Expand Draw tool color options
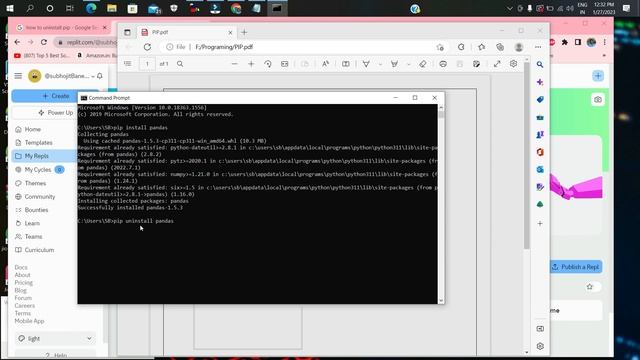This screenshot has width=640, height=360. click(x=380, y=64)
